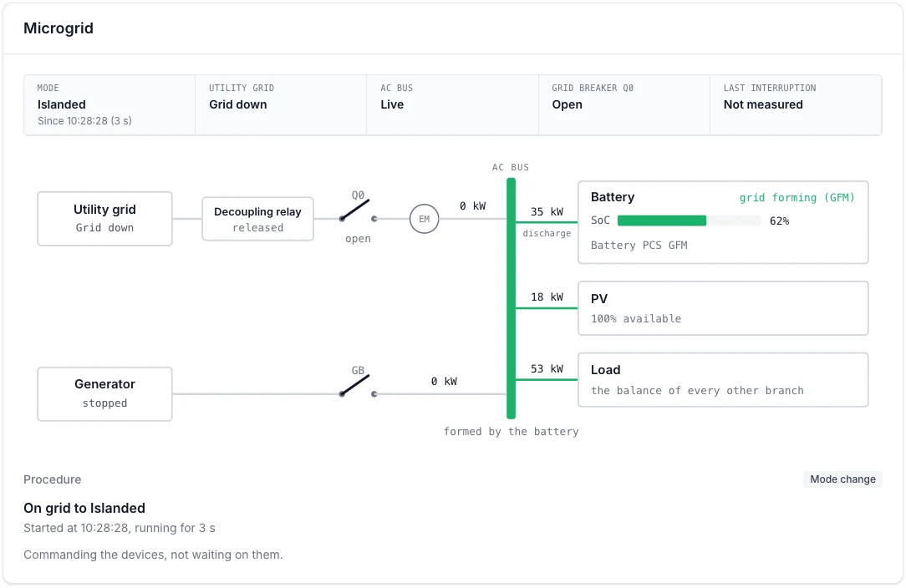Open the Load card
This screenshot has width=906, height=588.
(x=723, y=380)
